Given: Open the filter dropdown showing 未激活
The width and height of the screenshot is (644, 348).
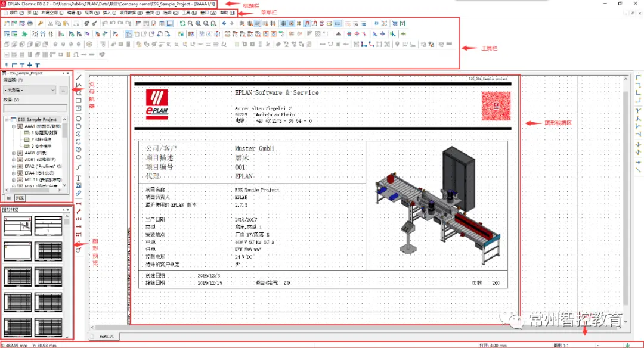Looking at the screenshot, I should 30,90.
